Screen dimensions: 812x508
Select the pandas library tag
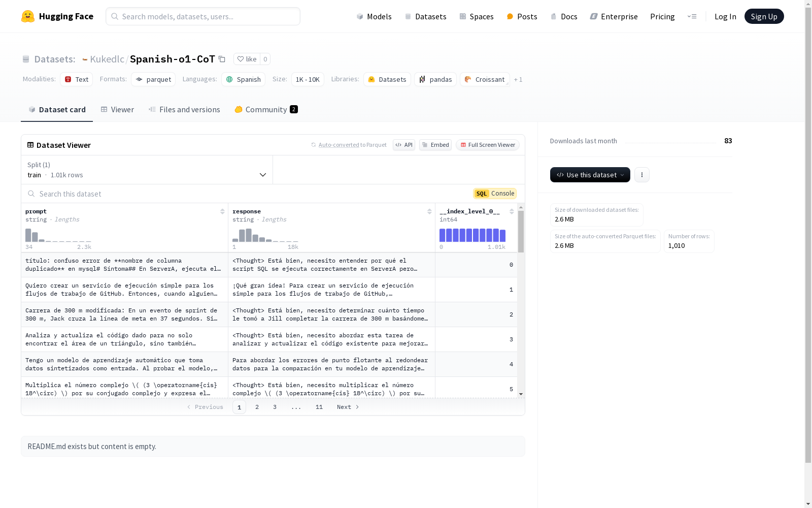pos(435,79)
